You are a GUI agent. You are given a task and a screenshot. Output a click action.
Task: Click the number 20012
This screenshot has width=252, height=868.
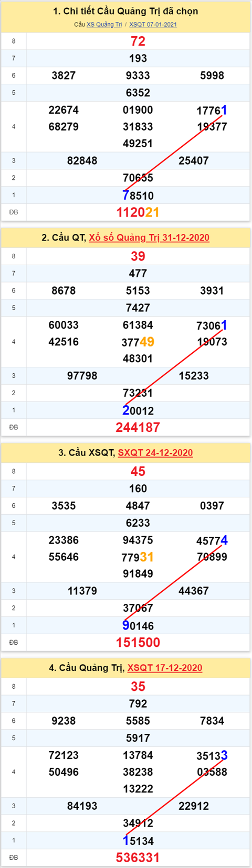click(138, 410)
